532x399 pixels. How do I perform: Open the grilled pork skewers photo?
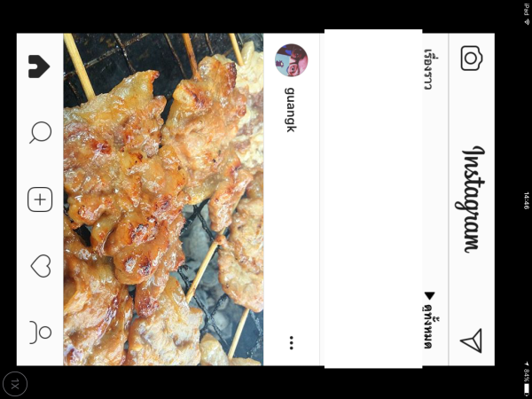coord(163,199)
